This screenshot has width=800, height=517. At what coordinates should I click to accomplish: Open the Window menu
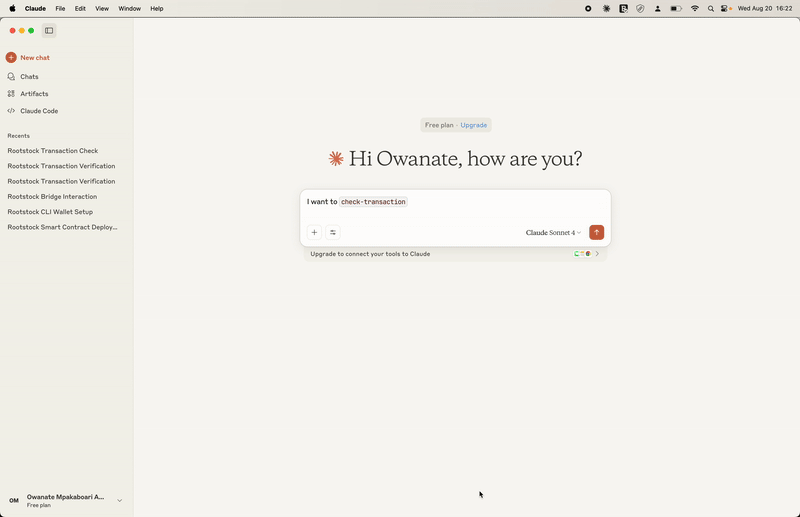tap(129, 8)
